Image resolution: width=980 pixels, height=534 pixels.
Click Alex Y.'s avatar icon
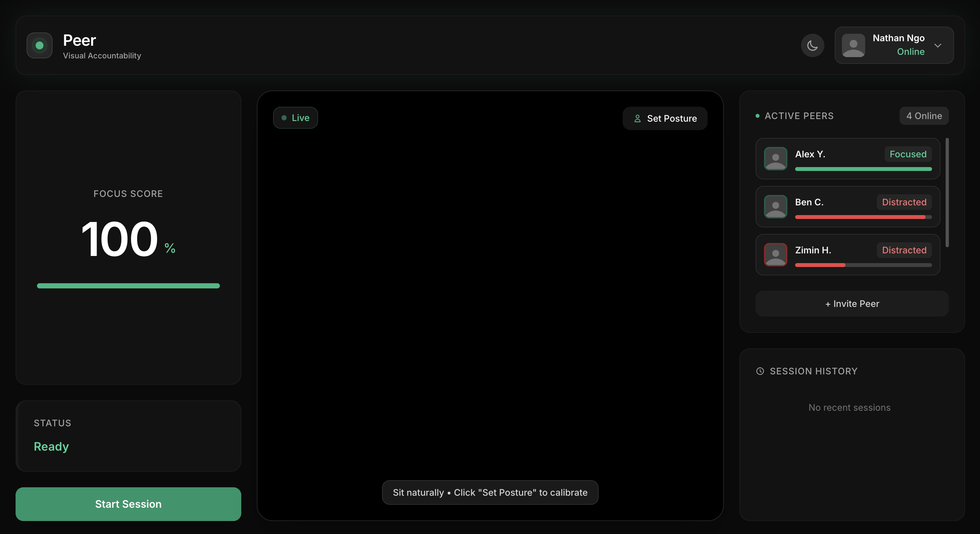click(775, 158)
